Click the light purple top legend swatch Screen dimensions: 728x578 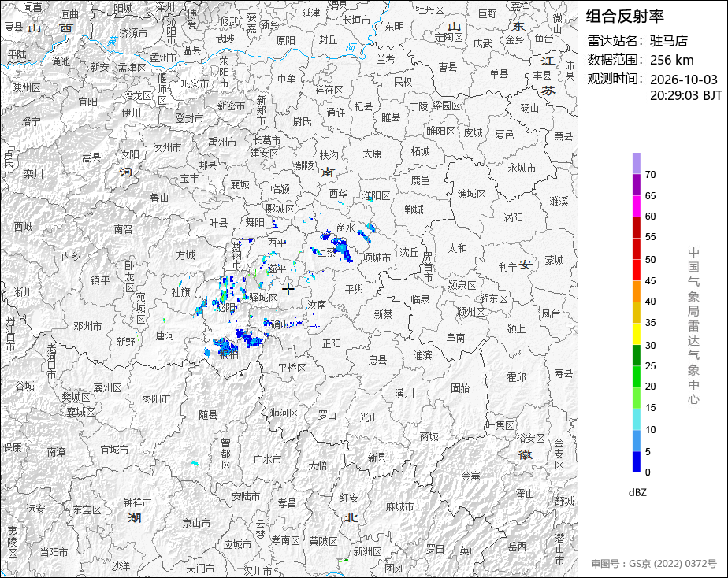pos(636,163)
